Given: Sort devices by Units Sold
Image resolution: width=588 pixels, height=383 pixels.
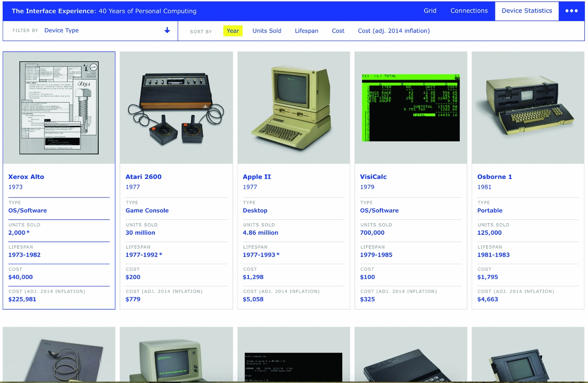Looking at the screenshot, I should coord(266,31).
